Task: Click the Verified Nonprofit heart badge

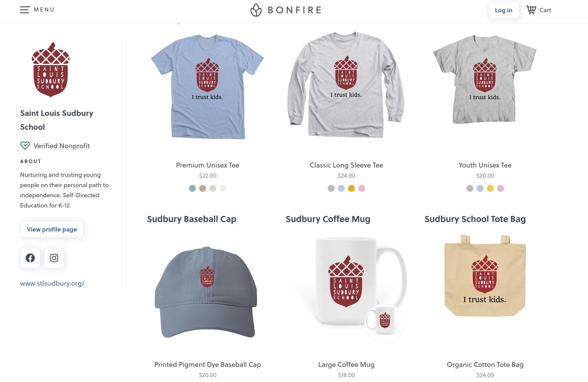Action: pyautogui.click(x=25, y=146)
